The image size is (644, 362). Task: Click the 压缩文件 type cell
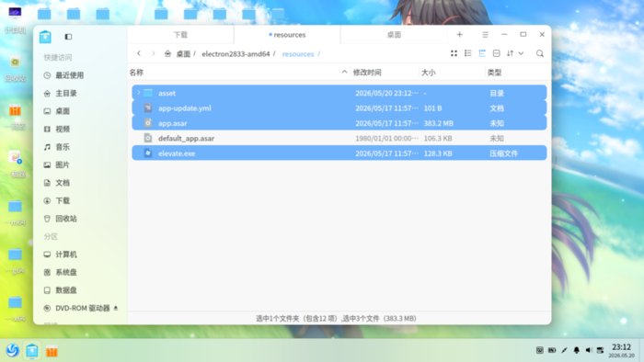coord(503,153)
